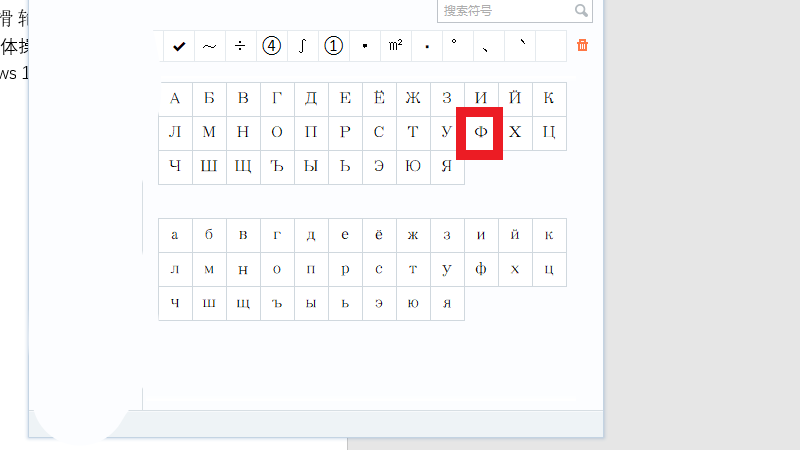Select uppercase Cyrillic letter Ш

(209, 167)
